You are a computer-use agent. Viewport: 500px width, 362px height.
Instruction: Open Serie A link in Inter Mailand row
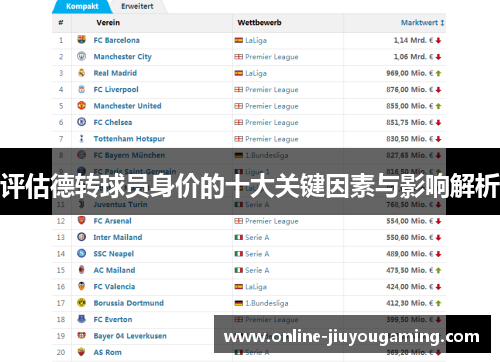257,237
